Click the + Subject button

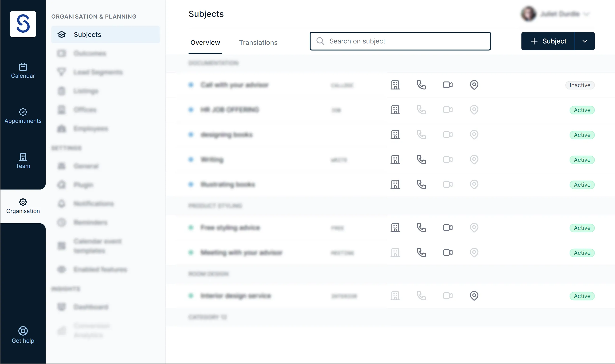point(548,41)
